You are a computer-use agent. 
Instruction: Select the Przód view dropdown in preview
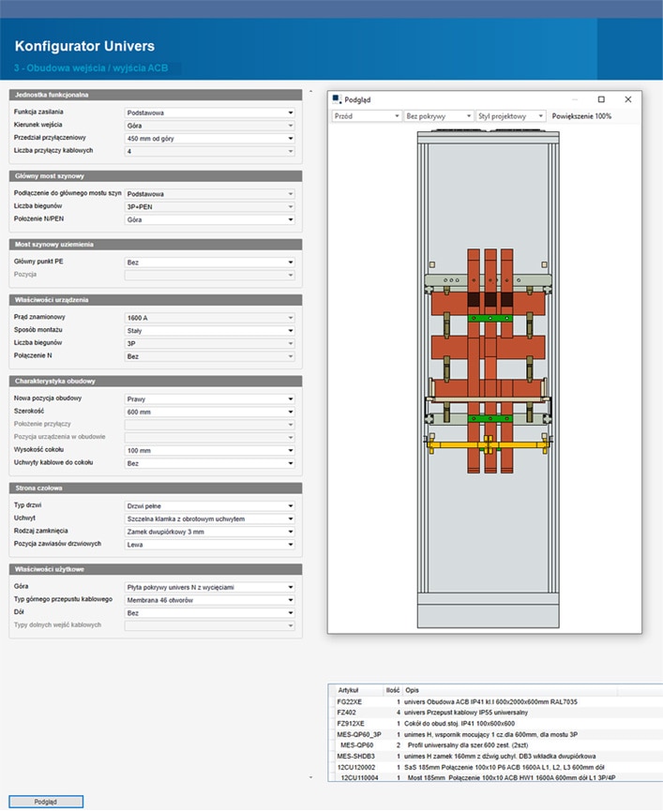click(367, 116)
